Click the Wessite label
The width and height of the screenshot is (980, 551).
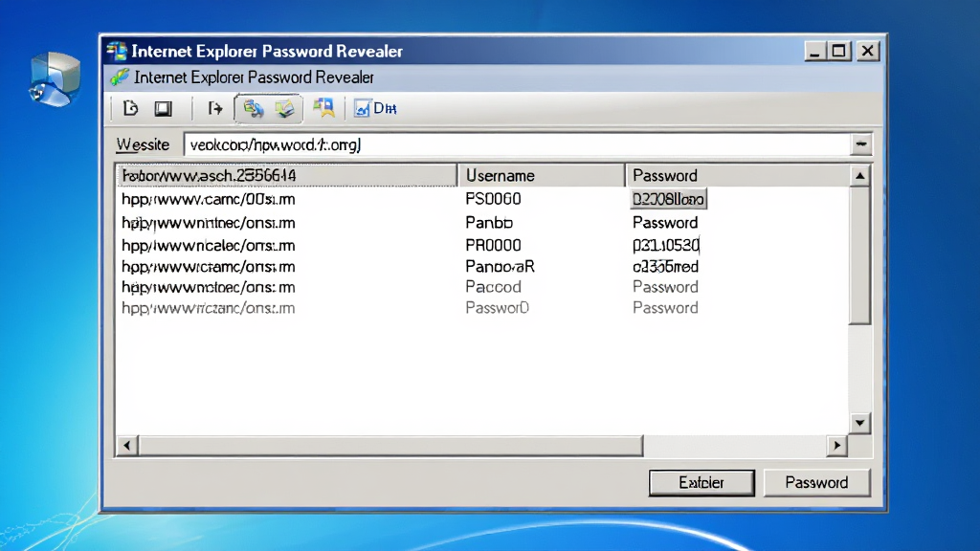[143, 145]
